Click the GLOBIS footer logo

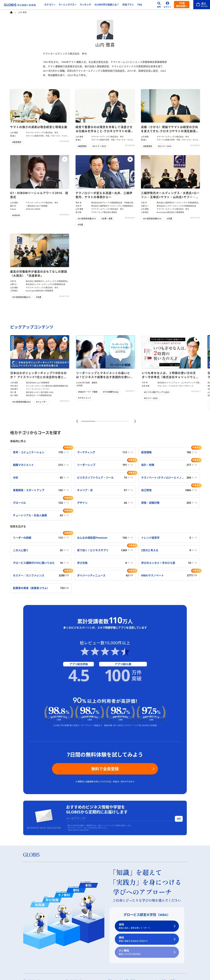coord(31,855)
